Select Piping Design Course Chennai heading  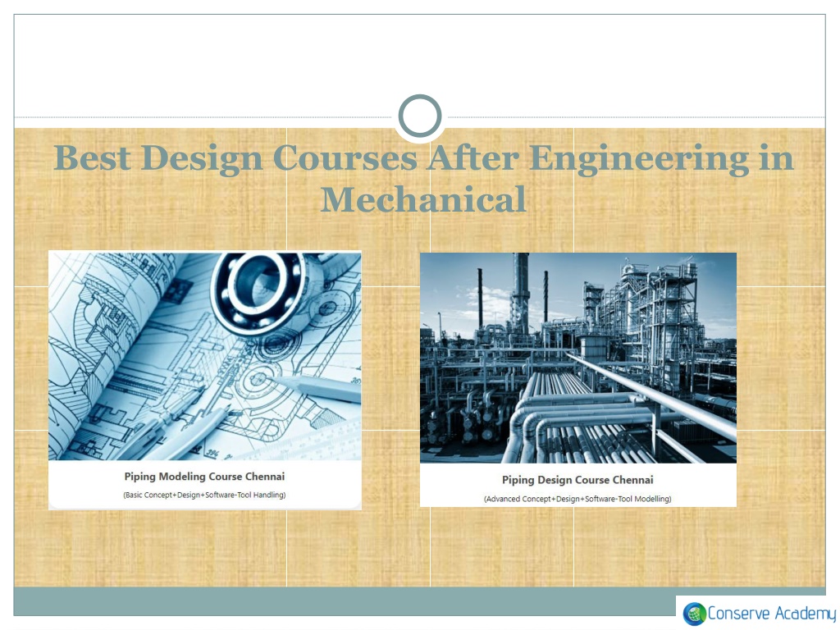pos(577,479)
